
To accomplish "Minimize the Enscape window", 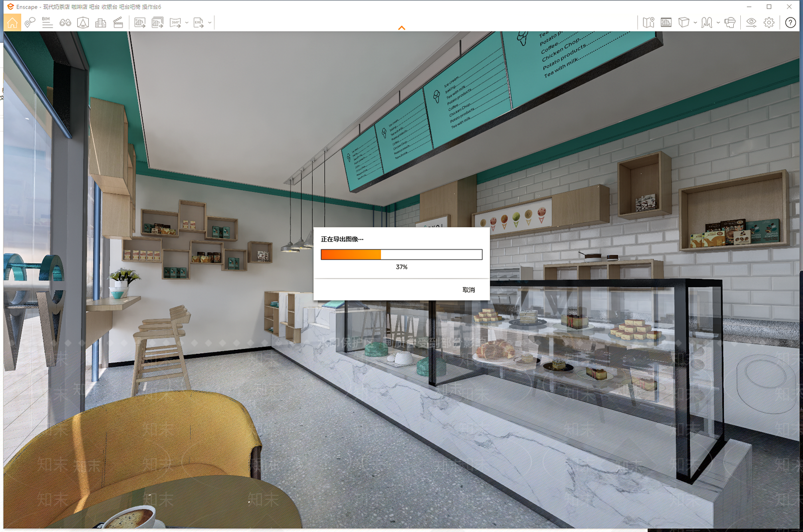I will 749,7.
